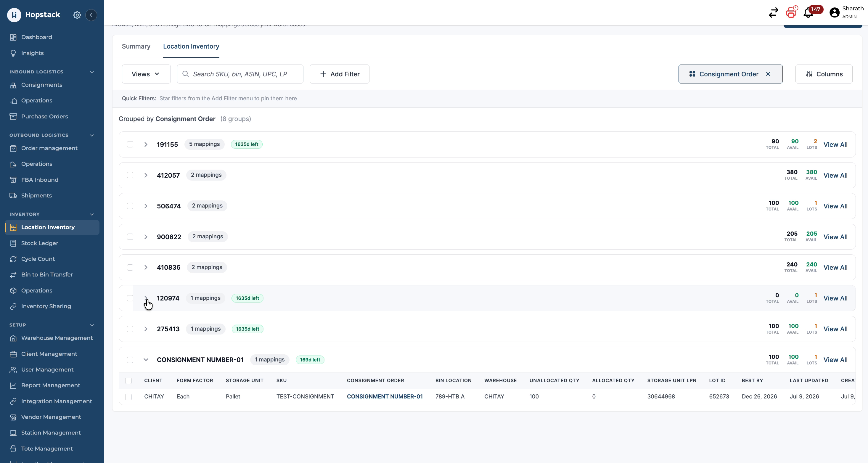Open the Sharath admin profile avatar

[x=835, y=12]
